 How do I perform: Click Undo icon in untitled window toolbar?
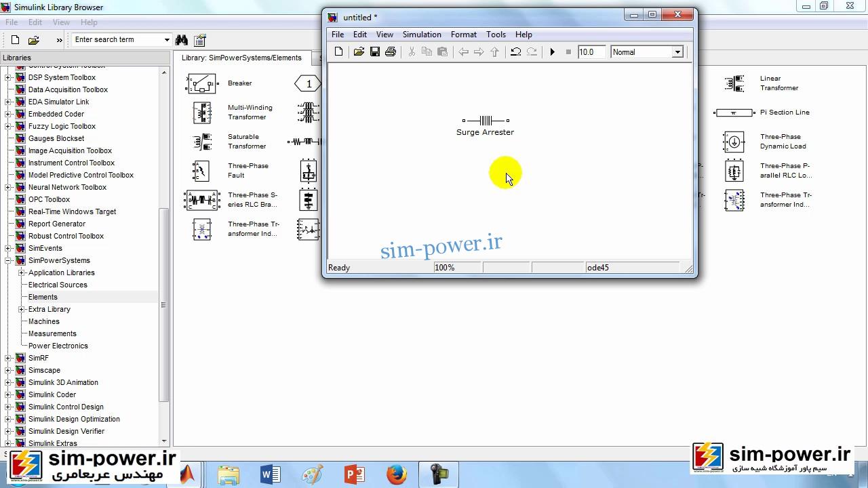[515, 52]
